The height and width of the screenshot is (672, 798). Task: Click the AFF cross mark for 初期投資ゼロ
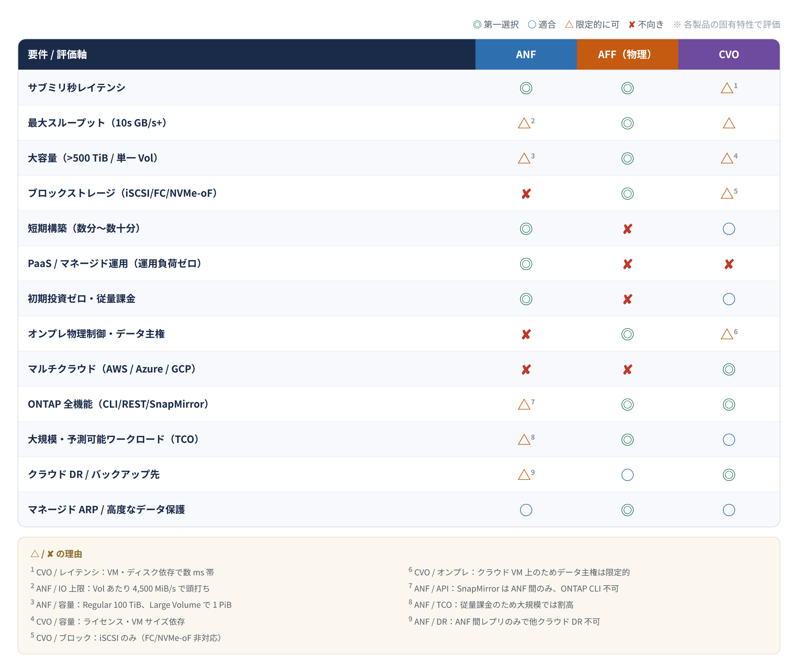click(627, 299)
